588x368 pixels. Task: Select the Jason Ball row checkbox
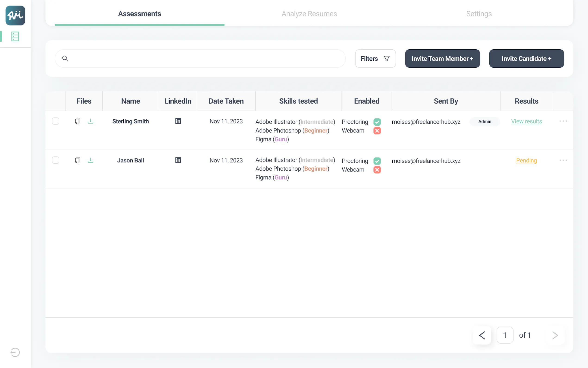tap(56, 160)
